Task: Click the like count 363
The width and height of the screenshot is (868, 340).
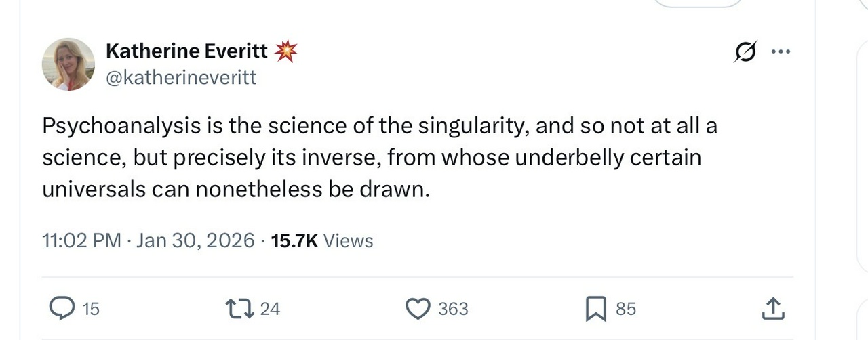Action: (453, 309)
